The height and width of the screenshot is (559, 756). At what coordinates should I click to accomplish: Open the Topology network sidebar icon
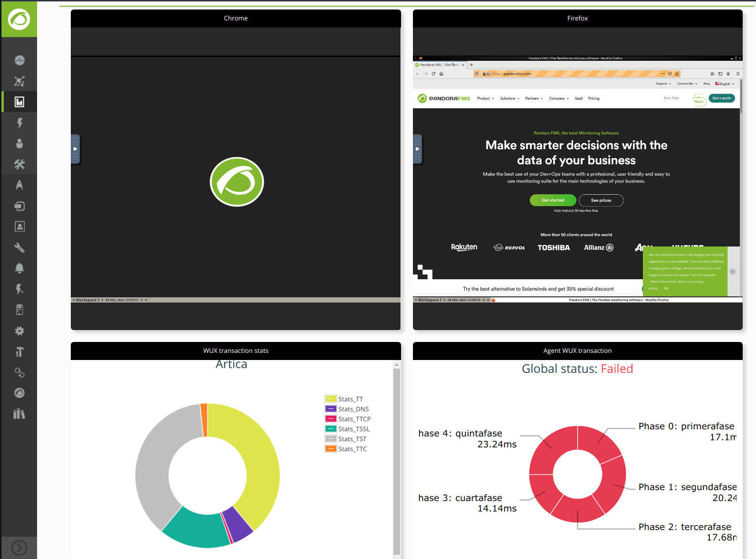(x=19, y=81)
